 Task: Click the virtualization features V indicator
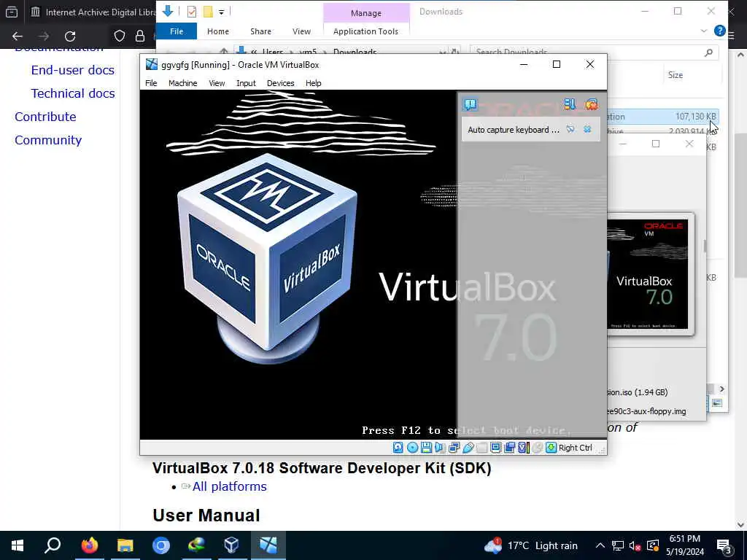523,448
